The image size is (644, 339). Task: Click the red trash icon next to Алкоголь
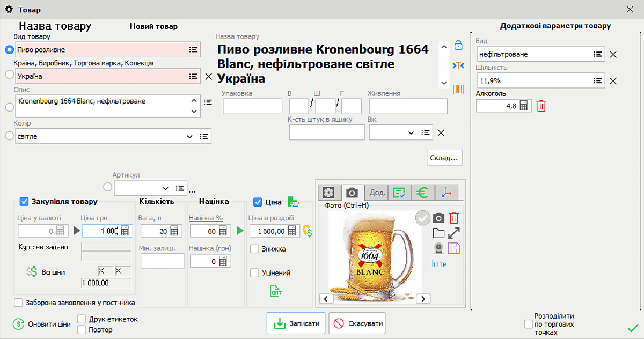coord(541,106)
